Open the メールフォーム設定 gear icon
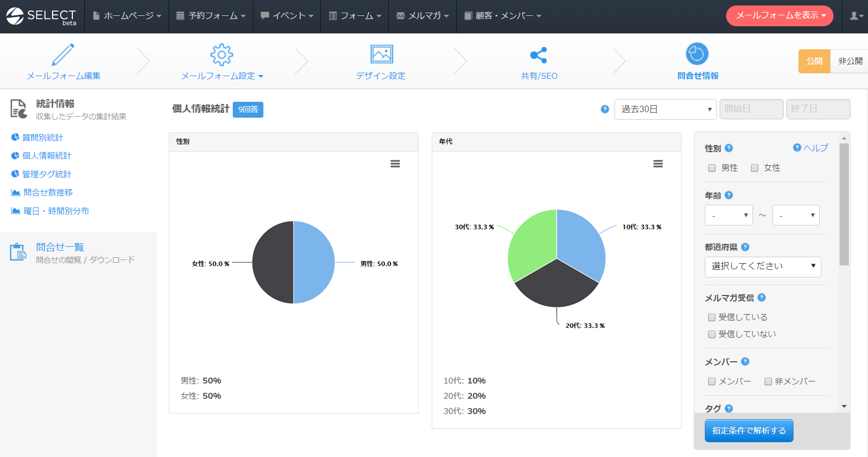 click(x=222, y=55)
